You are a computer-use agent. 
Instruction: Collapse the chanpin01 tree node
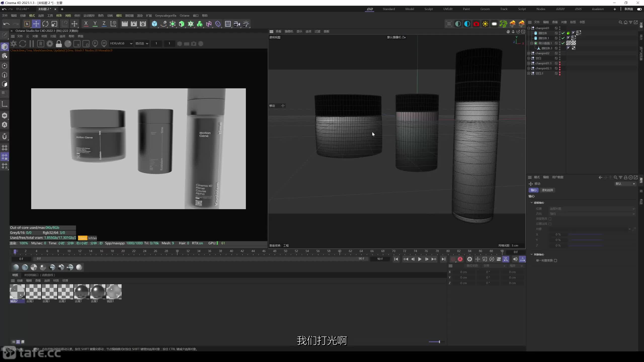click(529, 28)
